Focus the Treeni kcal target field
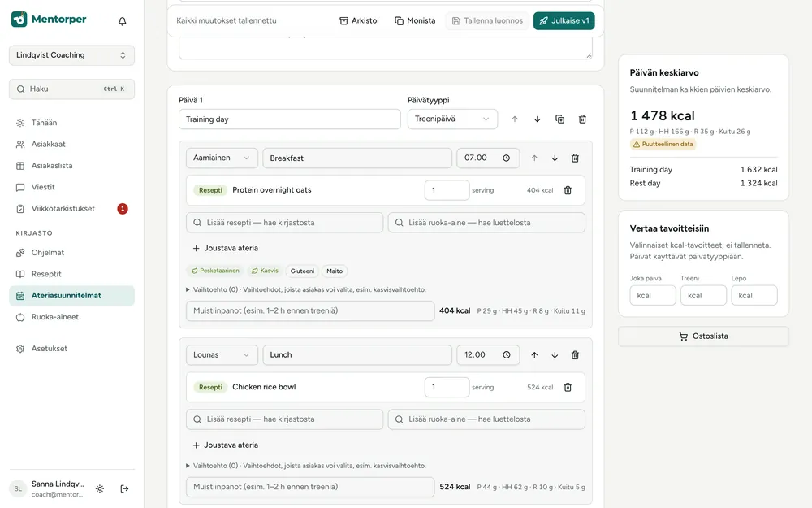 pos(703,296)
